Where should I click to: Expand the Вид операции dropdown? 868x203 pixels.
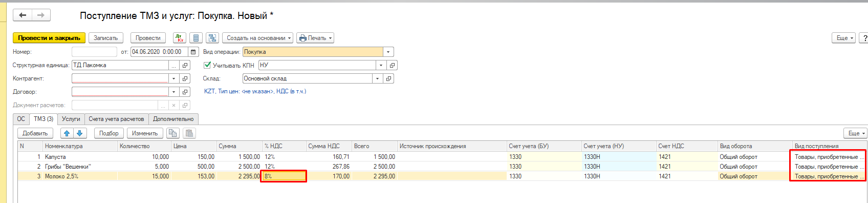[388, 52]
